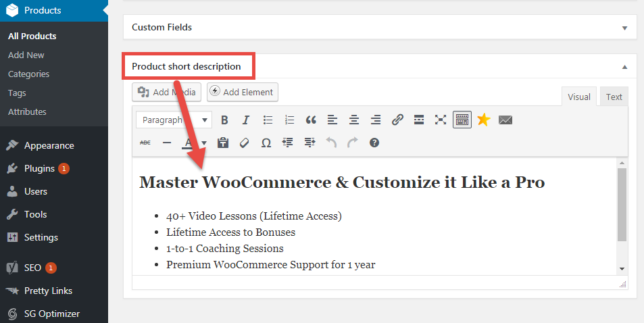Redo the last edit

[352, 143]
